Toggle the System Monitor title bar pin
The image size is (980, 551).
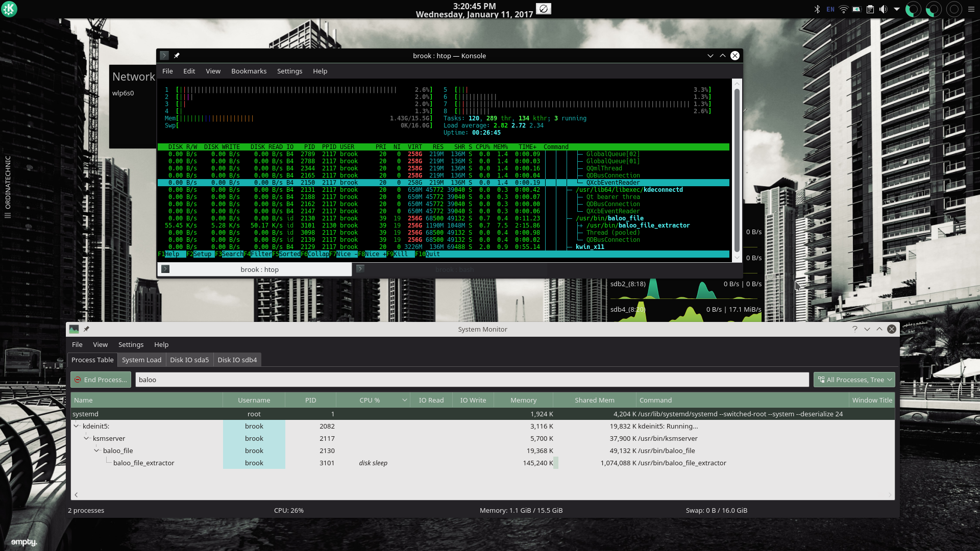[x=86, y=329]
